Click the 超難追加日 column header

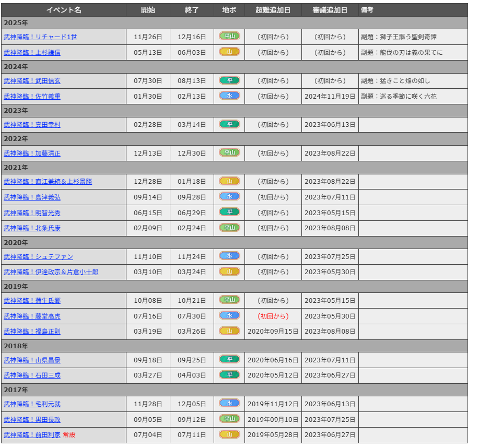point(273,10)
